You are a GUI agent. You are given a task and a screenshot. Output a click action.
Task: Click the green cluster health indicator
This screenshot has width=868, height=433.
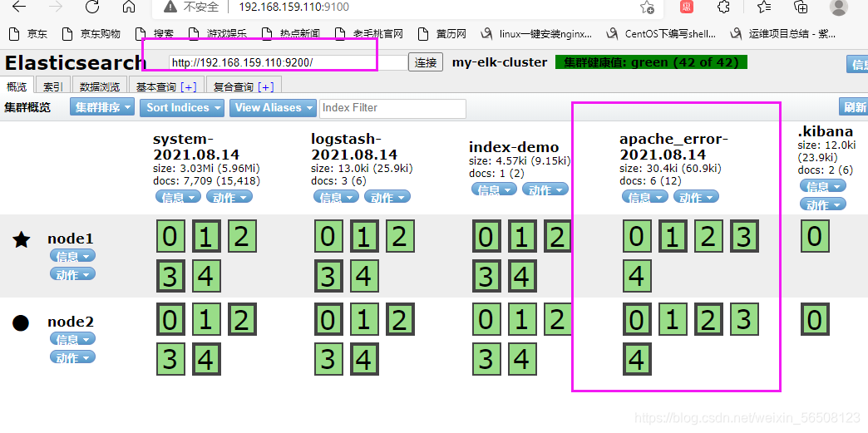[x=651, y=62]
